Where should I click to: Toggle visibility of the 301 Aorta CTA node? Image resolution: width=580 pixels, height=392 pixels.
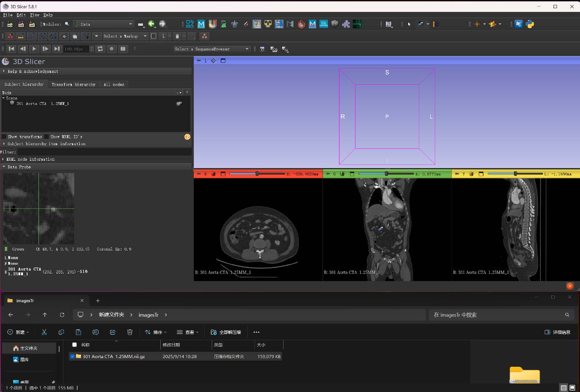point(180,103)
